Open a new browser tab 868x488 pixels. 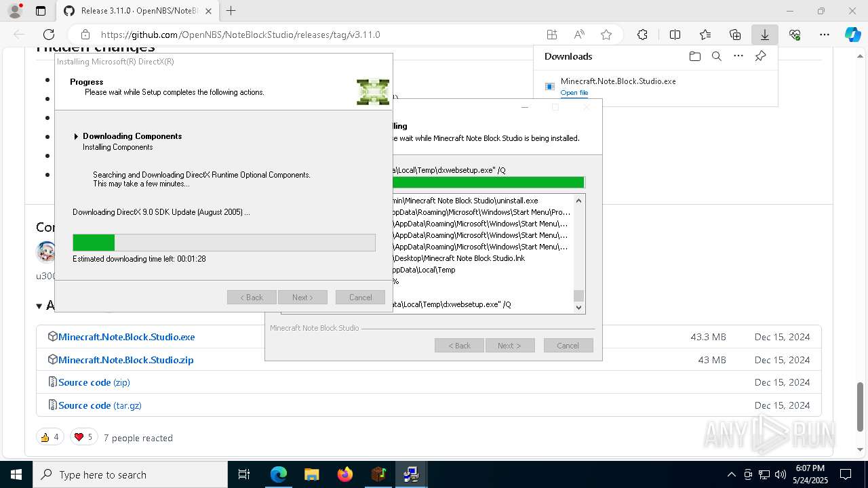[231, 11]
